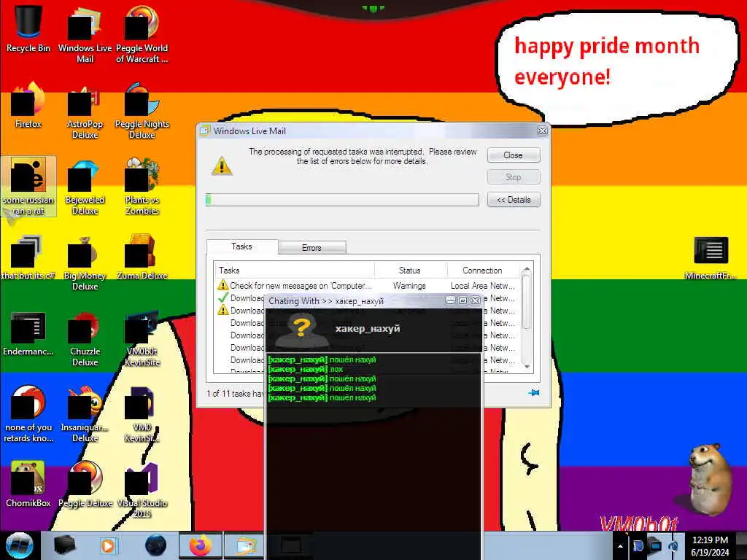Minimize the Chating With chat window
747x560 pixels.
(450, 301)
